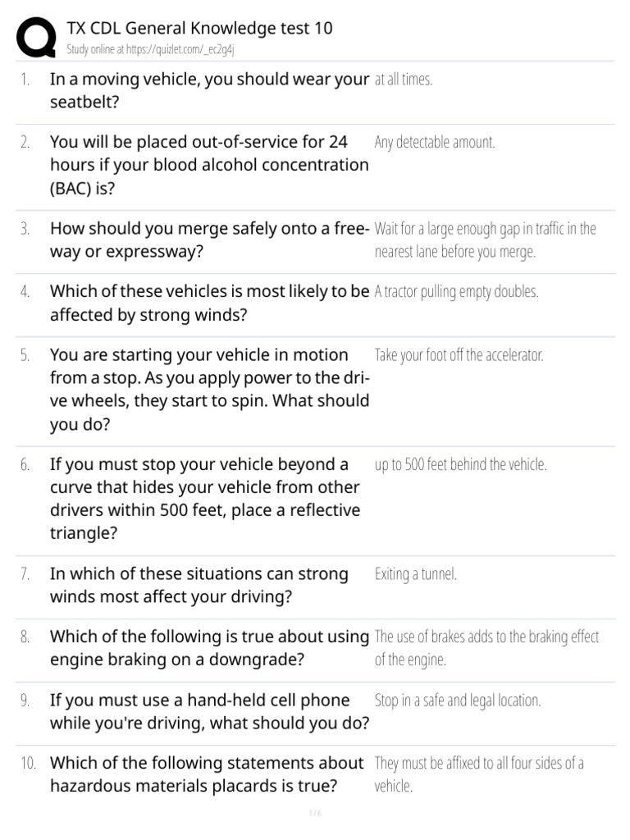Select the seatbelt question in row 1
This screenshot has height=840, width=630.
click(209, 91)
